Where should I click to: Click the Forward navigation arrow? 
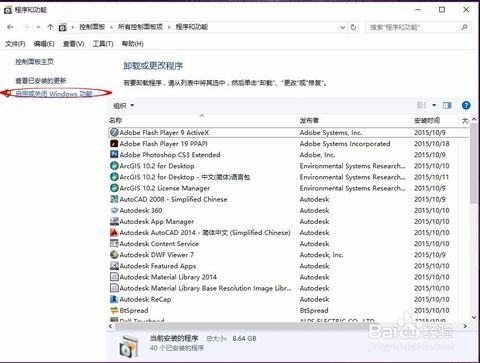[26, 27]
